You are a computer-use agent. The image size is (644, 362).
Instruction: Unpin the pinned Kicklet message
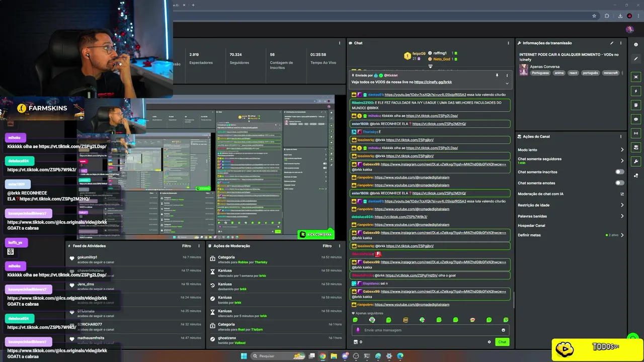pyautogui.click(x=497, y=75)
